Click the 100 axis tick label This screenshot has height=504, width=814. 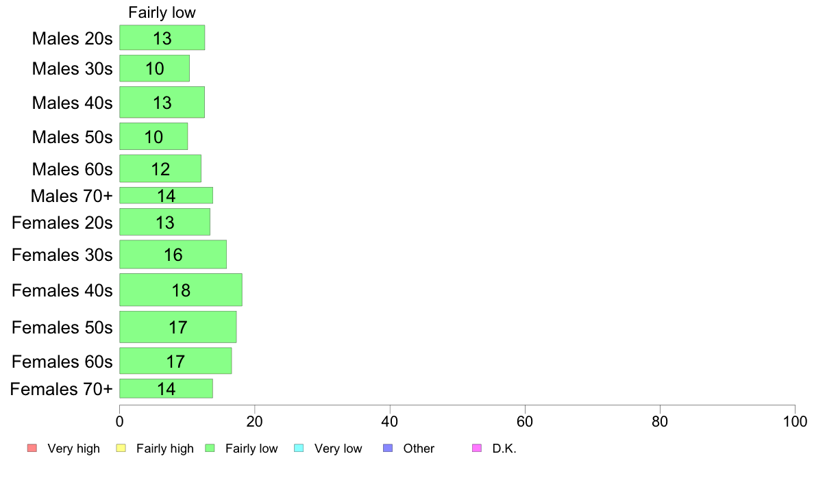[795, 421]
